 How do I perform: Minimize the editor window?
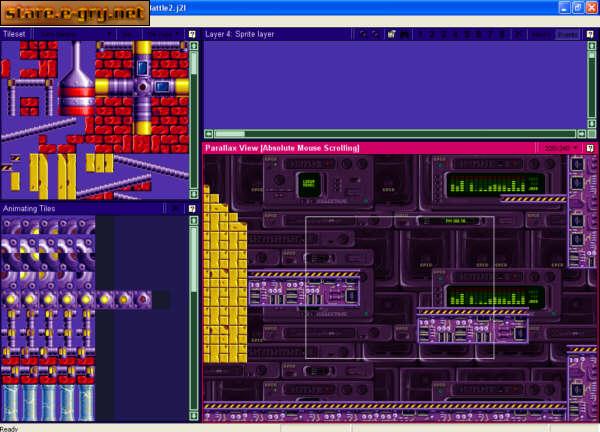click(x=564, y=8)
